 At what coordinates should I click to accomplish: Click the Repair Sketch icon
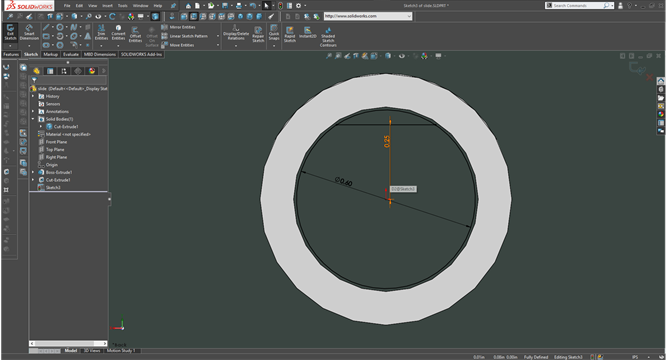(x=258, y=34)
